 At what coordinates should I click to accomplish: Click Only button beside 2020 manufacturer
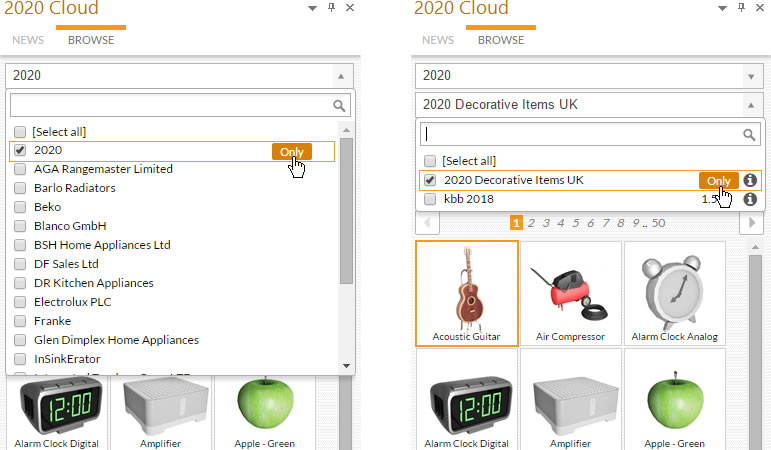[292, 152]
